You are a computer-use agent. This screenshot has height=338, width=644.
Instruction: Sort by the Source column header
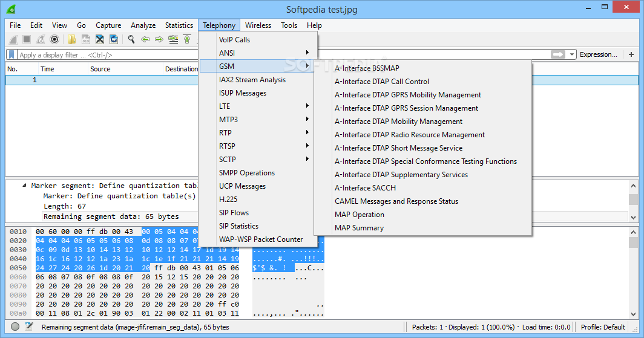125,69
